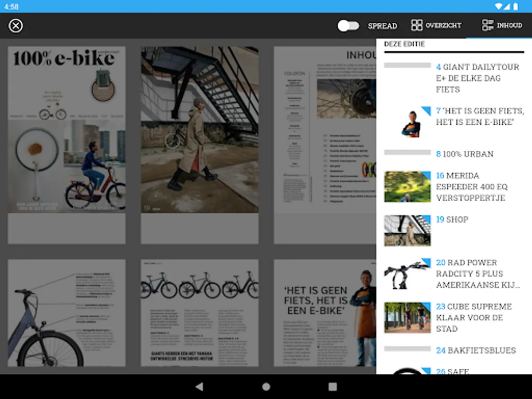Open article 4 Giant DailyTour E+
Viewport: 532px width, 399px height.
tap(454, 78)
